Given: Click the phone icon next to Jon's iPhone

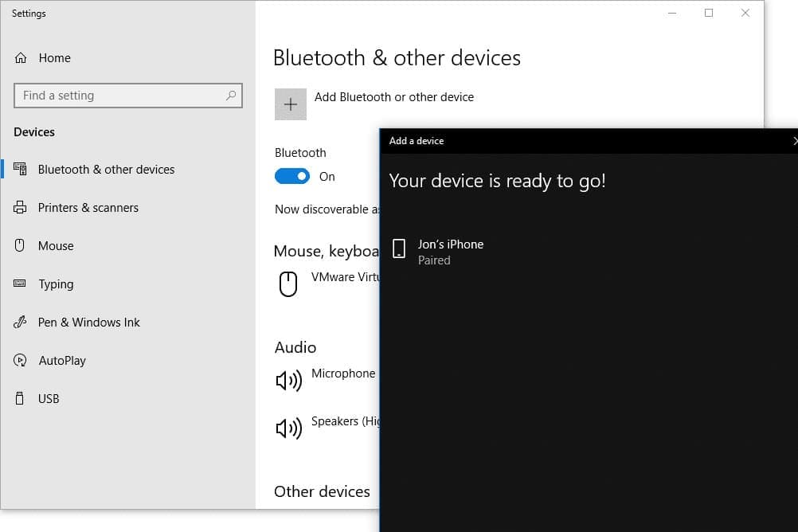Looking at the screenshot, I should pos(399,249).
